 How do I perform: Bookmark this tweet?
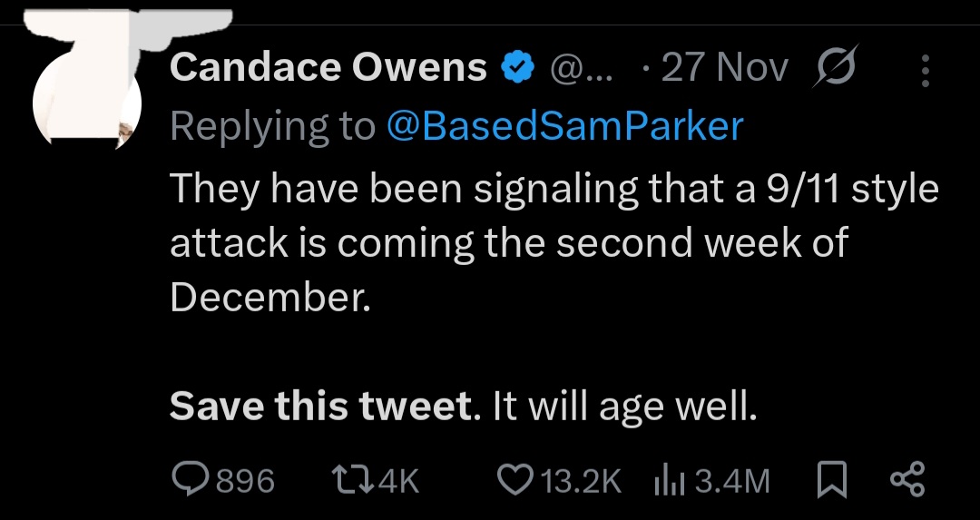pyautogui.click(x=831, y=479)
